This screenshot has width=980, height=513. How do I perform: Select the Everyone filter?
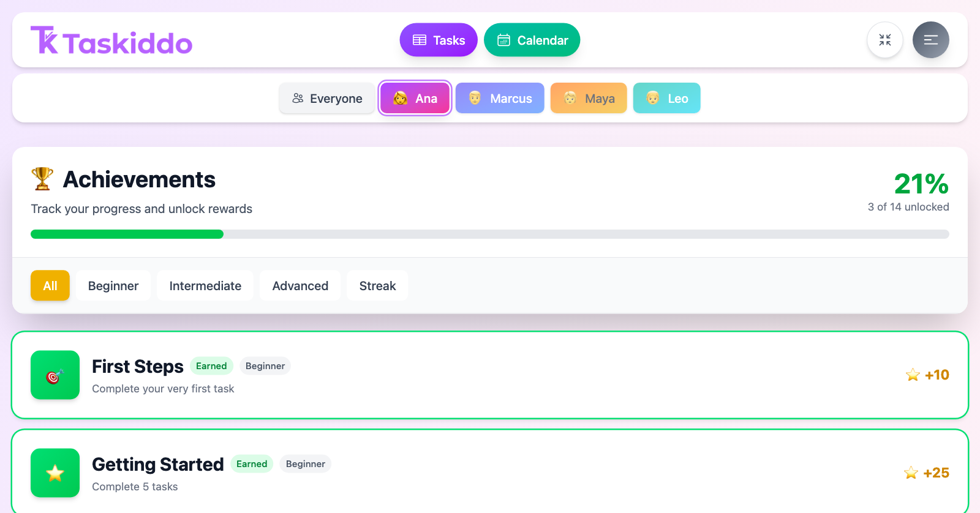(x=327, y=98)
